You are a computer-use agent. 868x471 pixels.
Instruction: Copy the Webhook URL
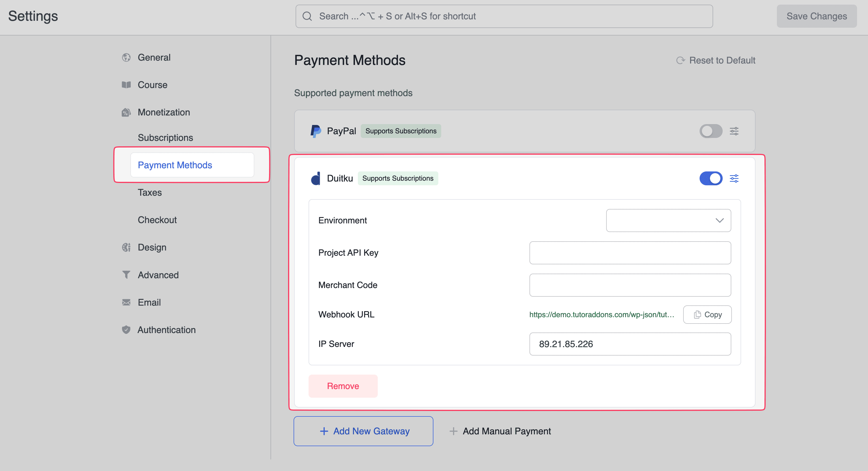(x=707, y=315)
